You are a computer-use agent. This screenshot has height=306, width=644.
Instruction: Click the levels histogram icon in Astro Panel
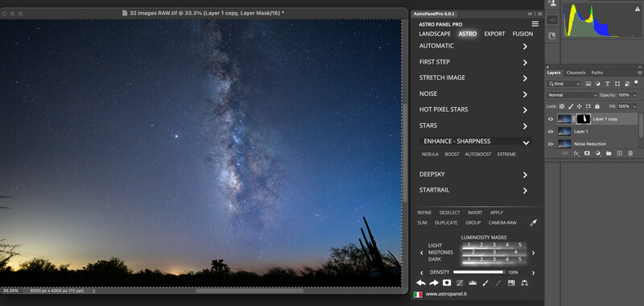click(473, 283)
